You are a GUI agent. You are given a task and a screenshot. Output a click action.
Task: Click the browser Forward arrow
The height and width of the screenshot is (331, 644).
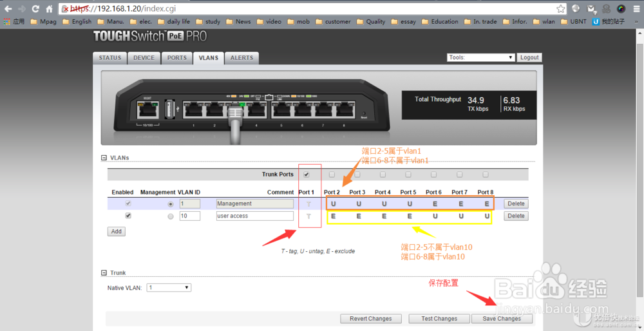point(22,8)
